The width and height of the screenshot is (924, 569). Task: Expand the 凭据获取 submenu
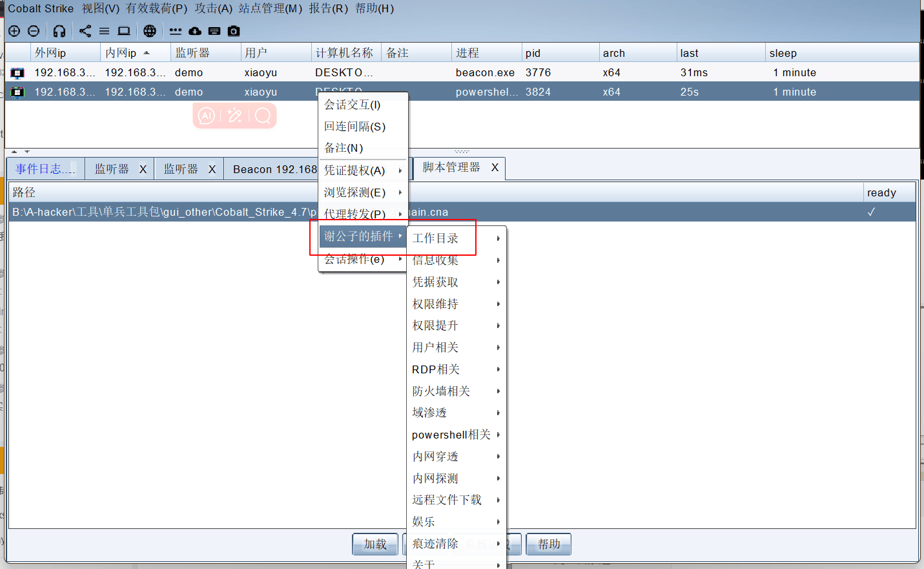pos(457,282)
